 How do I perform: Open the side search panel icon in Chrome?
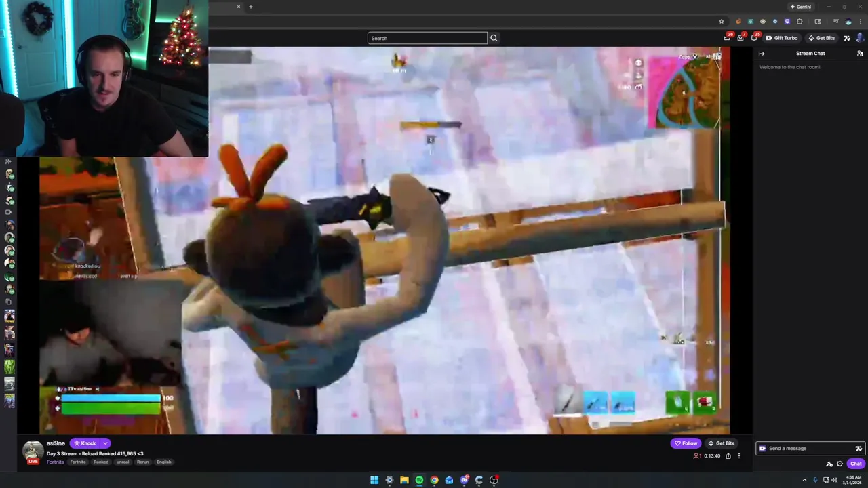coord(818,22)
